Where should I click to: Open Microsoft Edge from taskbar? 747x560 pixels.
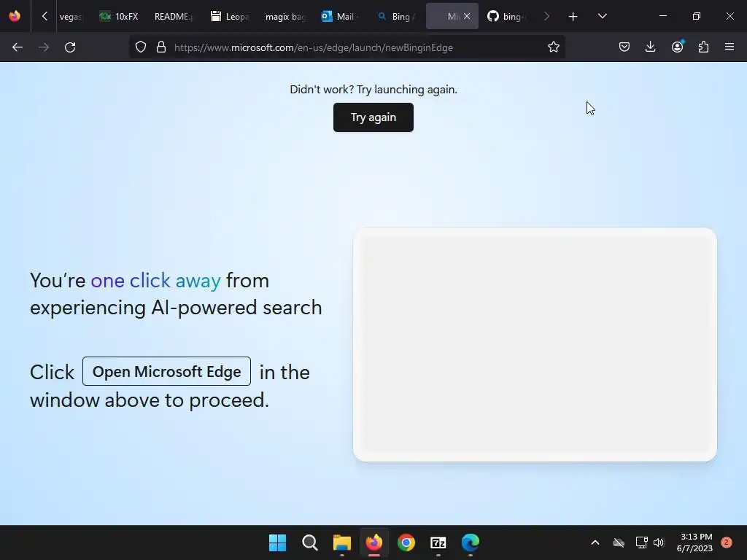pos(471,542)
